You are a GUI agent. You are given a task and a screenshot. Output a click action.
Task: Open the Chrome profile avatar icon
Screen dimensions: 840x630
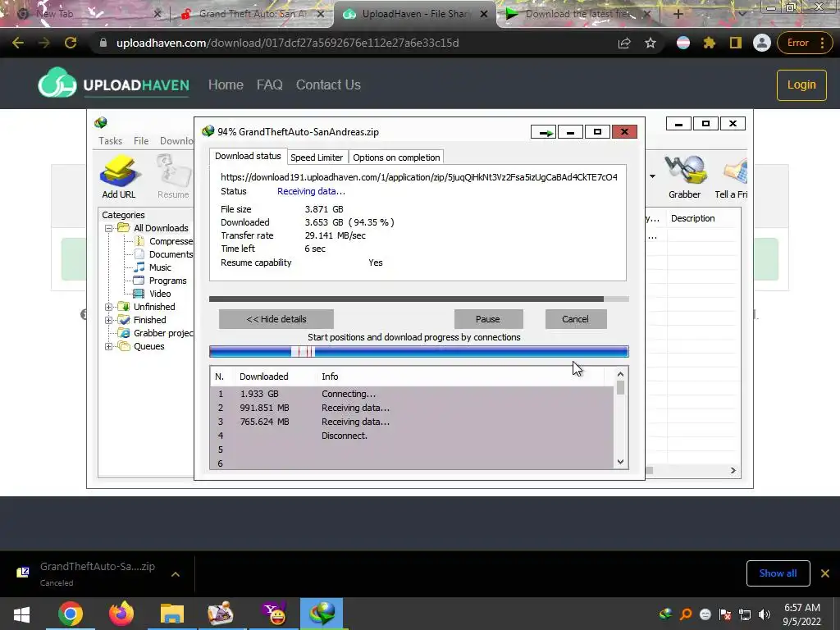click(x=761, y=43)
